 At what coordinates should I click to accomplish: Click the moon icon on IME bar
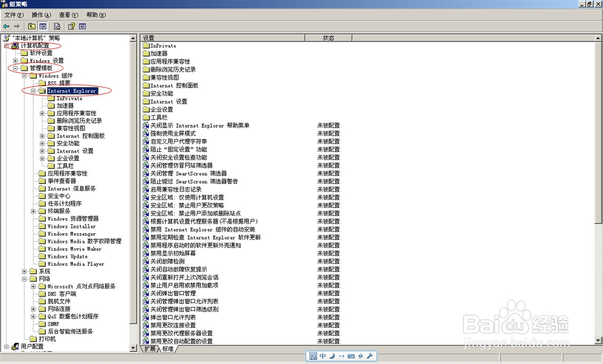[x=332, y=356]
